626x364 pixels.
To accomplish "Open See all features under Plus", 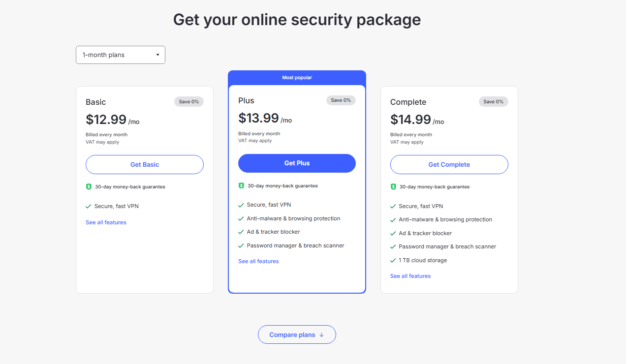I will [x=258, y=262].
